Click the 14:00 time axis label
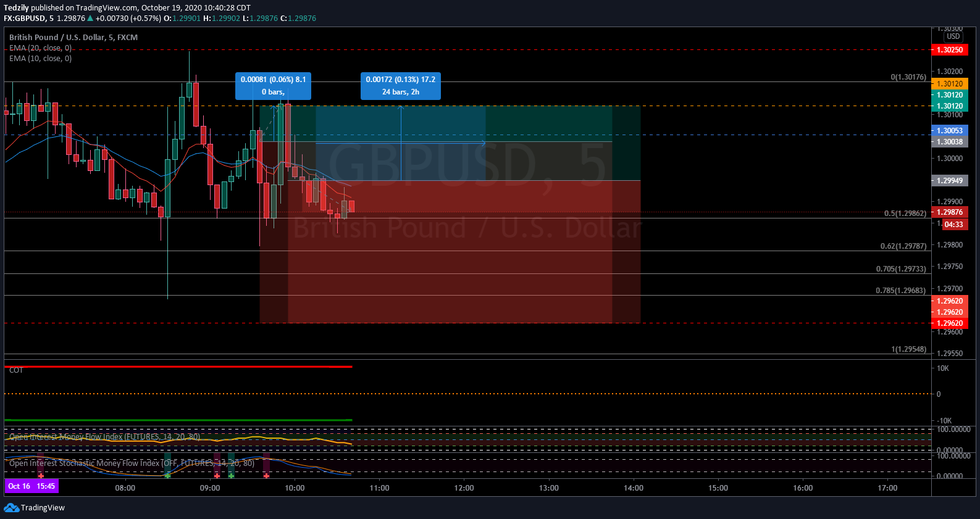The height and width of the screenshot is (519, 980). tap(634, 488)
